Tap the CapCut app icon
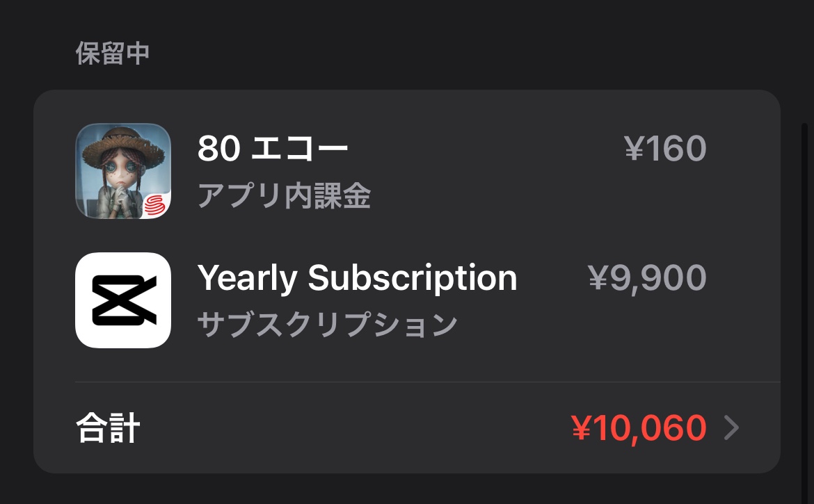This screenshot has width=814, height=504. (x=122, y=300)
